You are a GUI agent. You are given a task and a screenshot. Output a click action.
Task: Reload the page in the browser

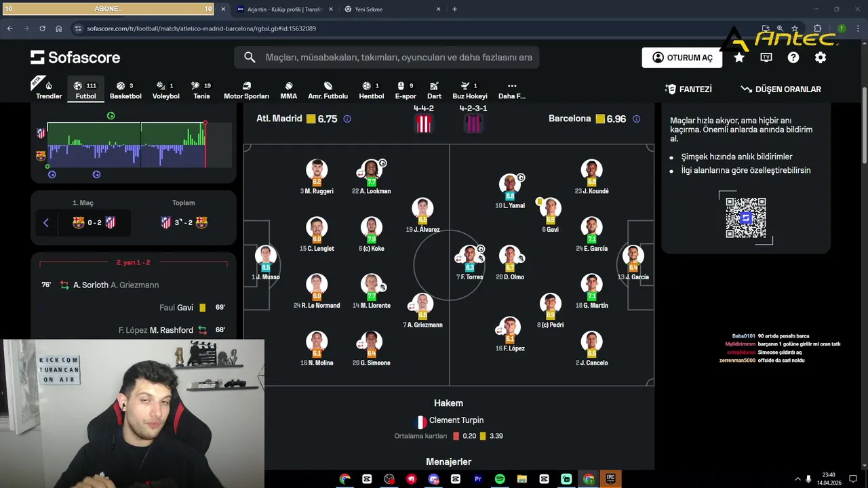click(42, 28)
